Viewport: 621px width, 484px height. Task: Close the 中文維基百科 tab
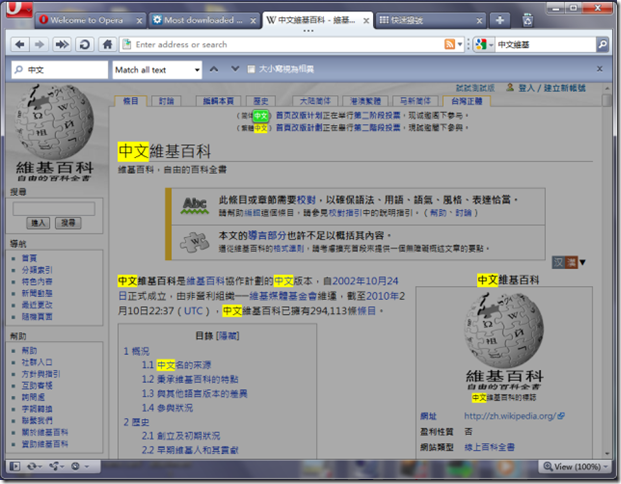tap(366, 21)
